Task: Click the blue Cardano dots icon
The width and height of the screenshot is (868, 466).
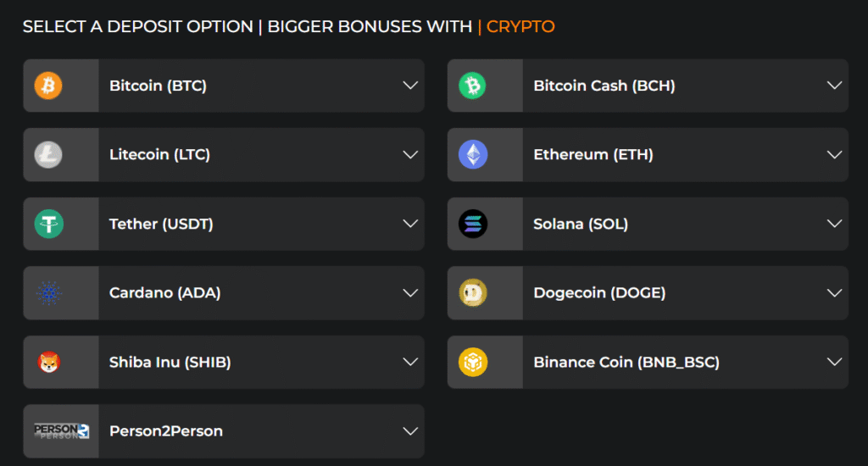Action: click(x=48, y=293)
